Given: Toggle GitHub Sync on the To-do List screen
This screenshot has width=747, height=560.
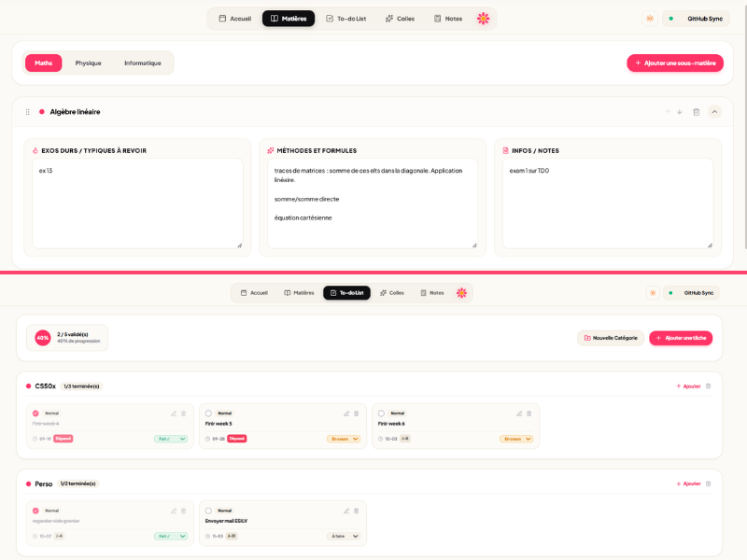Looking at the screenshot, I should coord(691,293).
